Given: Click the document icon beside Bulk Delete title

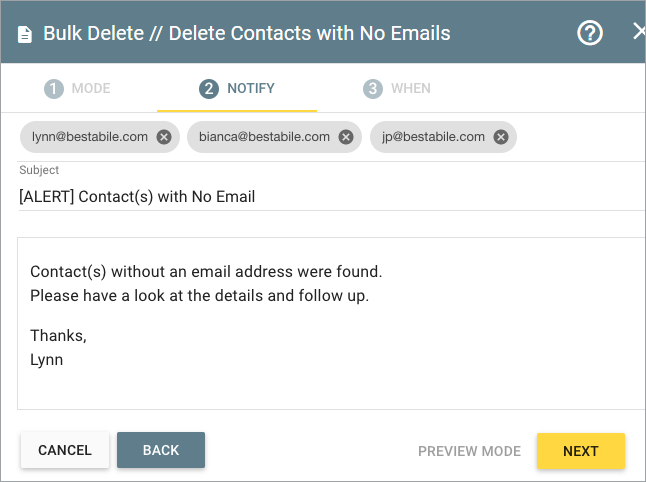Looking at the screenshot, I should (25, 34).
